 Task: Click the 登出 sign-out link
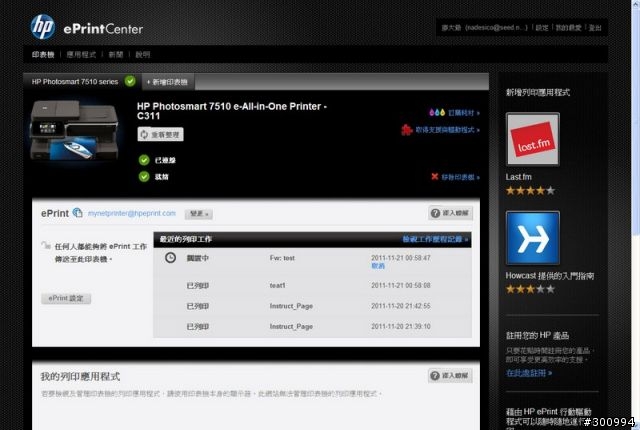[x=595, y=28]
